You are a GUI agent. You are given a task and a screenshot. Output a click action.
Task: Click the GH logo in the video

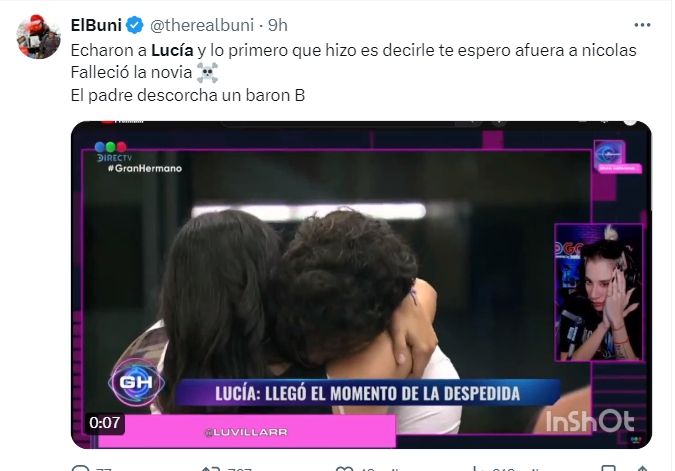pos(136,382)
